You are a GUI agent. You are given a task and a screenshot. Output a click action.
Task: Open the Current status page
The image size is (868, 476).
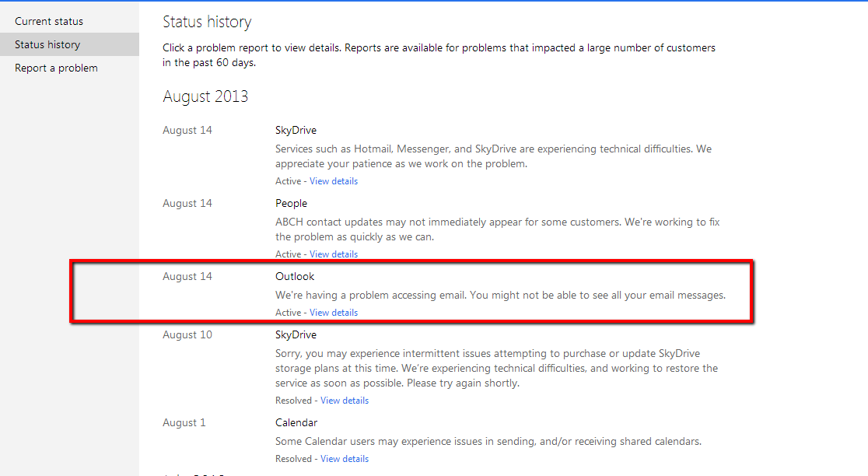coord(49,21)
